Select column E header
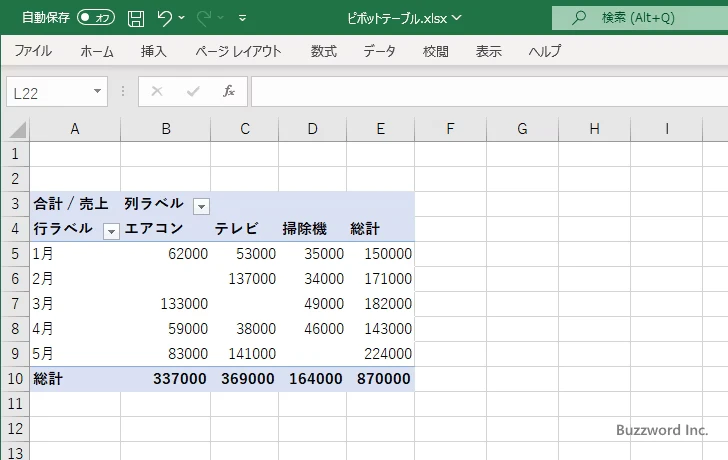 (x=381, y=129)
